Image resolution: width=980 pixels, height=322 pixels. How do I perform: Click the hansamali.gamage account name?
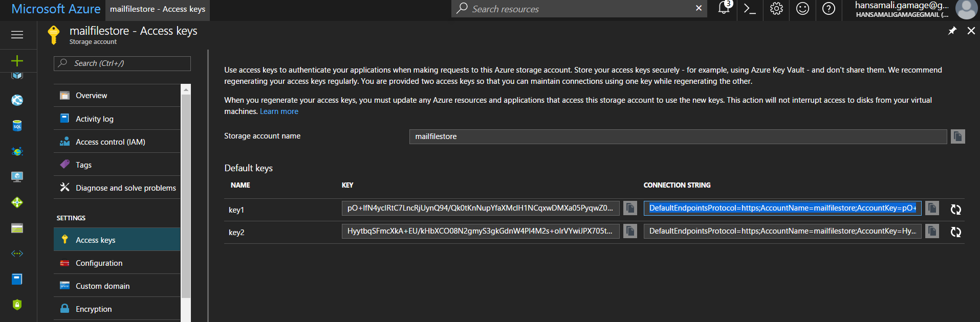[x=902, y=5]
